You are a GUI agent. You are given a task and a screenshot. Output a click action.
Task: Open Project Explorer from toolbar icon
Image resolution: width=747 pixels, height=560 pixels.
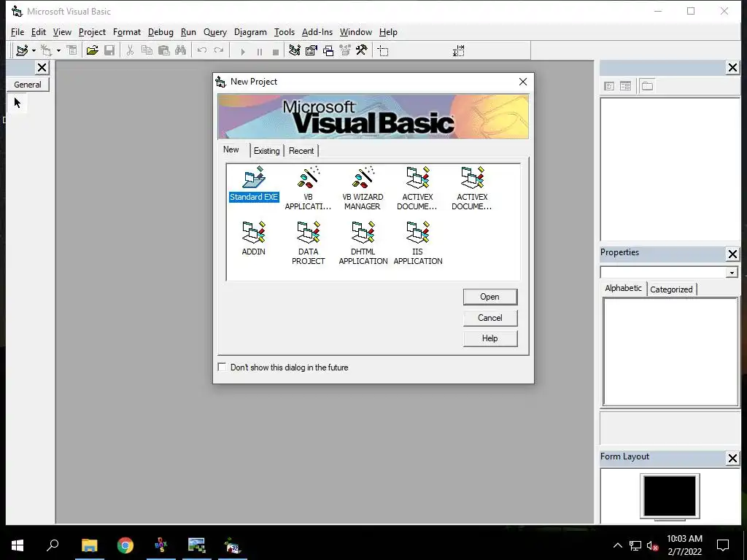[x=295, y=50]
